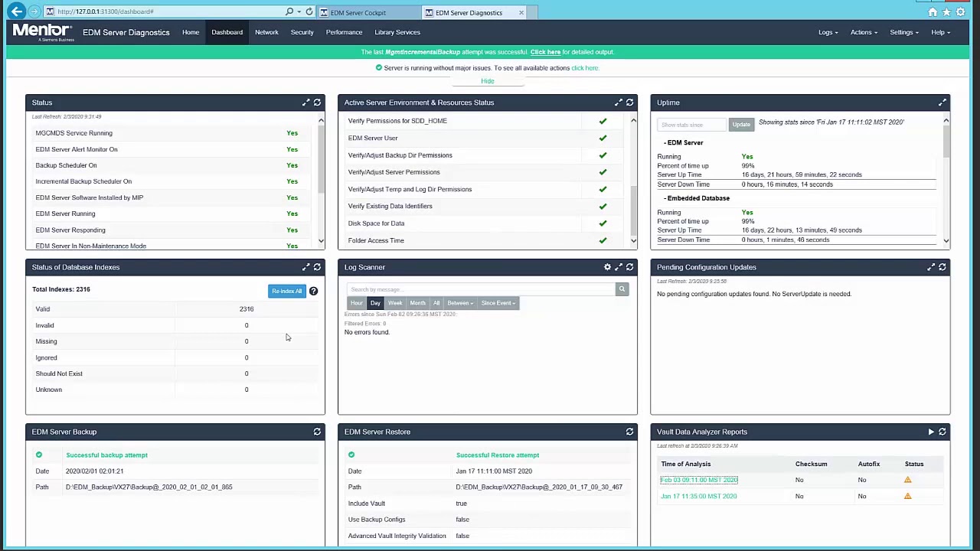The width and height of the screenshot is (980, 551).
Task: Refresh Pending Configuration Updates panel
Action: [942, 267]
